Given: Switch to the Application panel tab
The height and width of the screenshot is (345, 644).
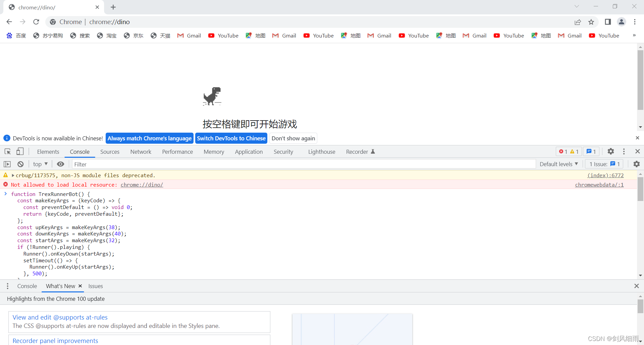Looking at the screenshot, I should coord(249,152).
